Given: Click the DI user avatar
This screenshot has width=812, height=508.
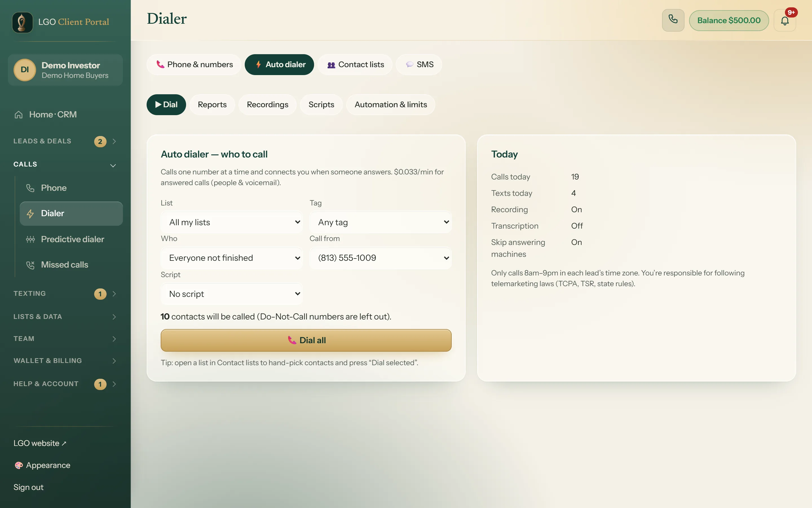Looking at the screenshot, I should pos(25,70).
